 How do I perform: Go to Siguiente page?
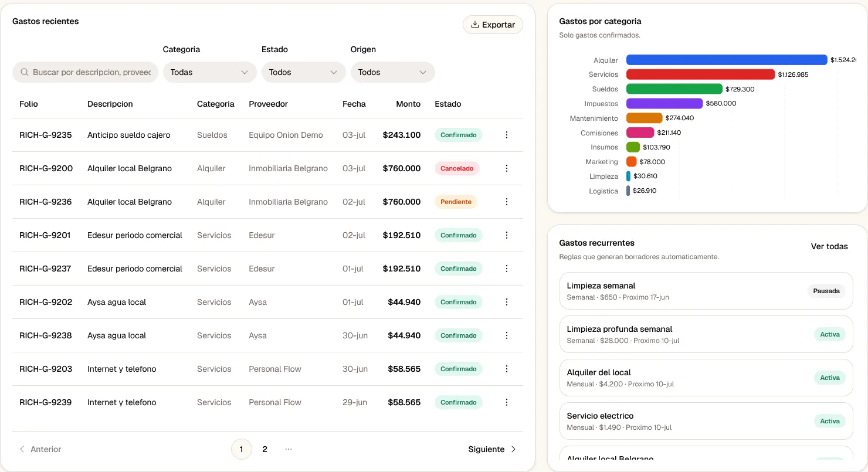pyautogui.click(x=493, y=449)
